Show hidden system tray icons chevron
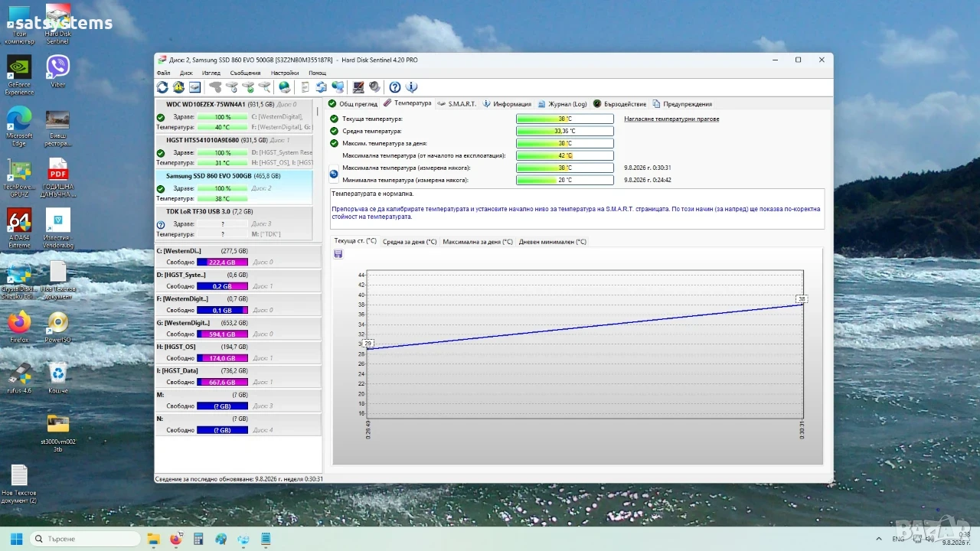Image resolution: width=980 pixels, height=551 pixels. [879, 539]
